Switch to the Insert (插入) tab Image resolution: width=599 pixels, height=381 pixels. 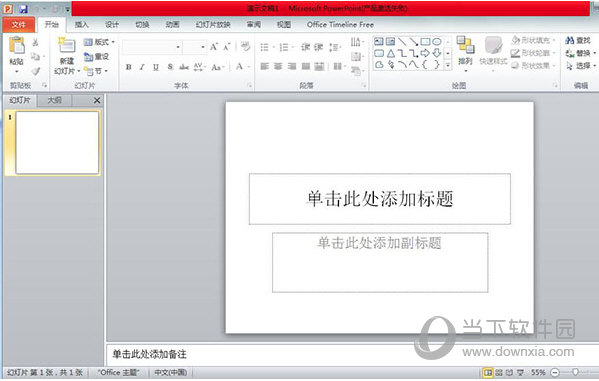[x=81, y=25]
